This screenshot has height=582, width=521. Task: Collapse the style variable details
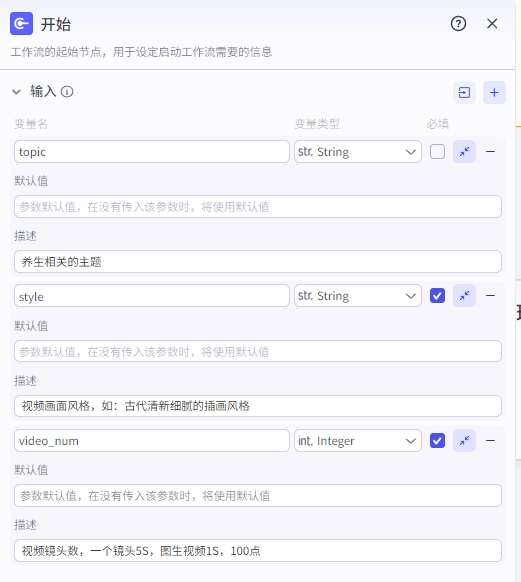[x=464, y=296]
